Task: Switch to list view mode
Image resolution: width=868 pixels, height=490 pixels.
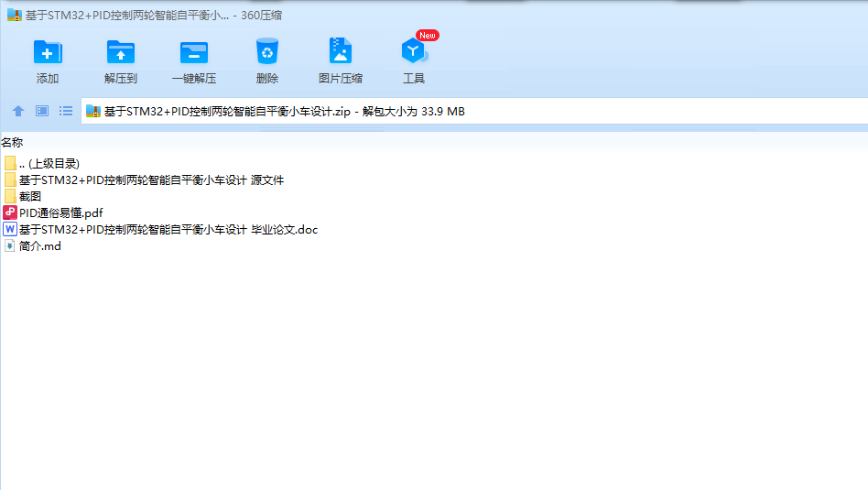Action: point(66,112)
